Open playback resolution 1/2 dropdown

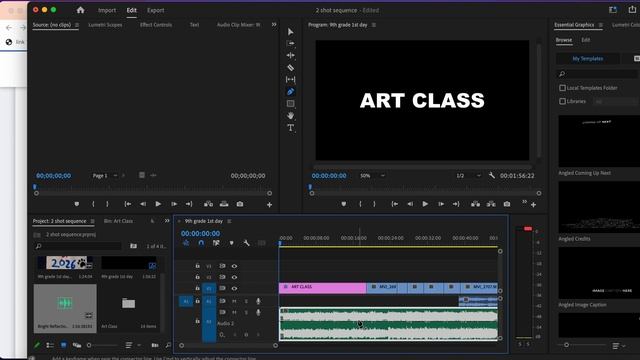[x=468, y=176]
